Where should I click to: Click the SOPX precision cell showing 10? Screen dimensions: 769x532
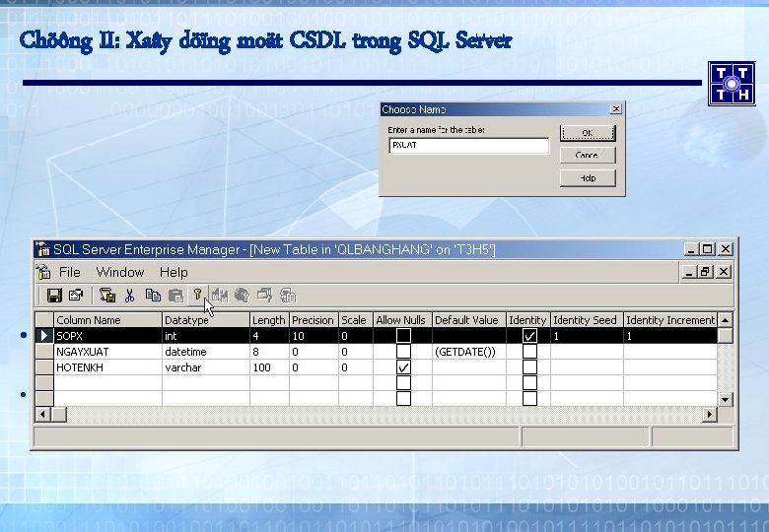click(x=314, y=336)
